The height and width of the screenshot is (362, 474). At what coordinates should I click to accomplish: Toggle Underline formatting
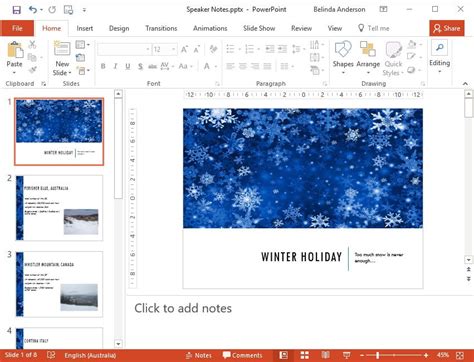128,66
